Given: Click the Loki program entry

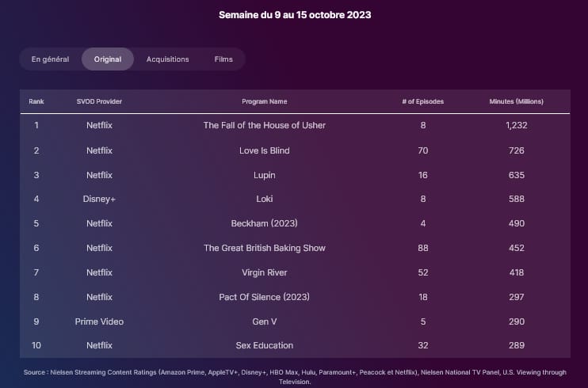Looking at the screenshot, I should tap(265, 199).
